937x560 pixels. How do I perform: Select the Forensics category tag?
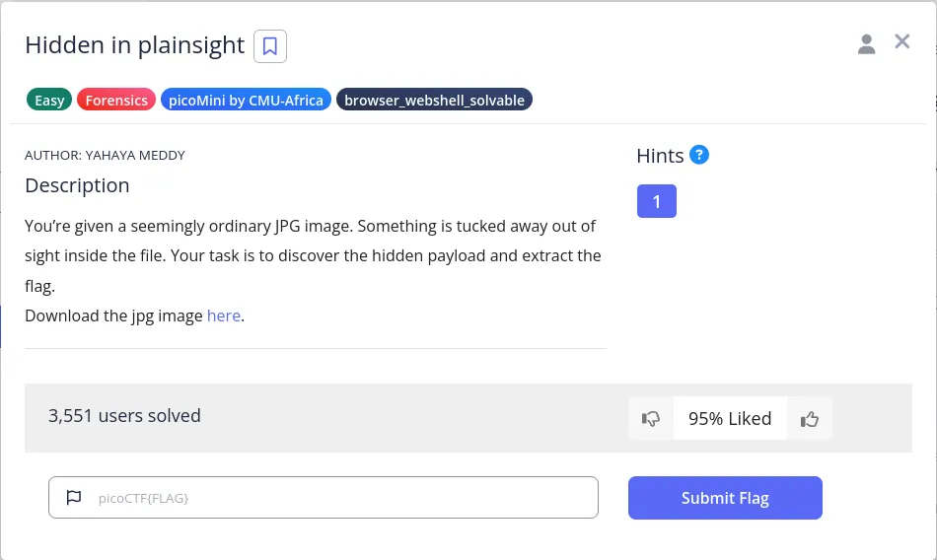[116, 100]
